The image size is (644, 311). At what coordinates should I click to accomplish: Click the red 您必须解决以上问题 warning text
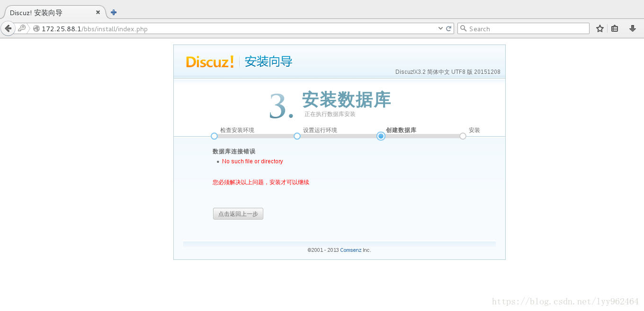pyautogui.click(x=261, y=182)
